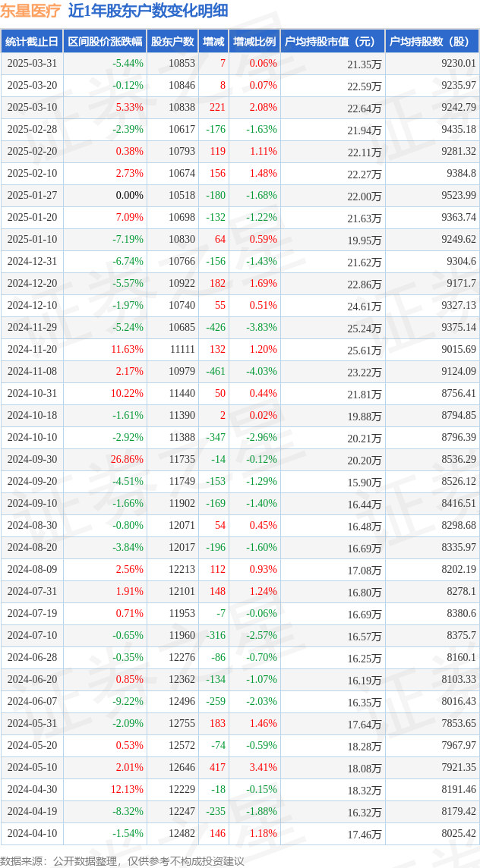Select the 2024-09-30 date row
This screenshot has width=480, height=868.
point(240,460)
